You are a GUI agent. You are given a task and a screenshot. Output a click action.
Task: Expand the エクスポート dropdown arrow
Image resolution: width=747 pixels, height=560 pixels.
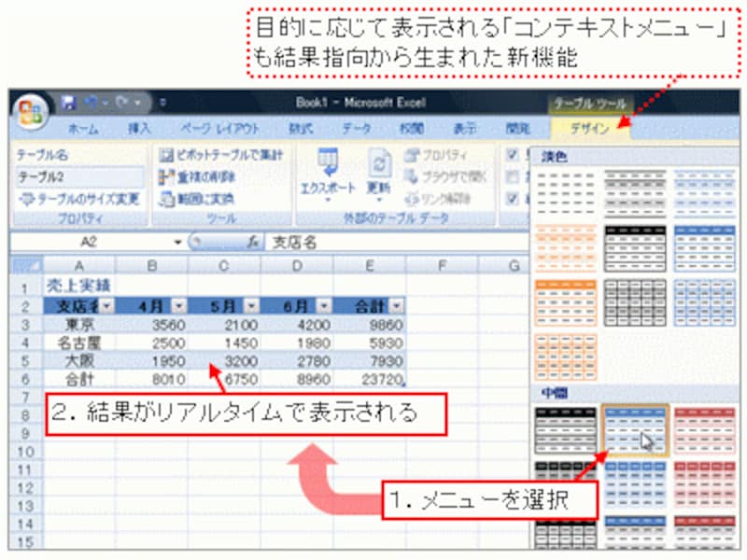pyautogui.click(x=328, y=201)
